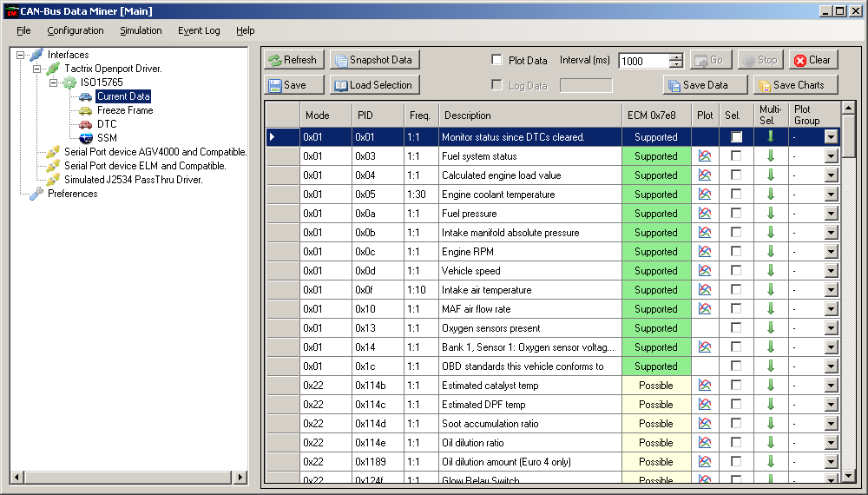Select the checkbox for Intake manifold absolute pressure

(736, 232)
